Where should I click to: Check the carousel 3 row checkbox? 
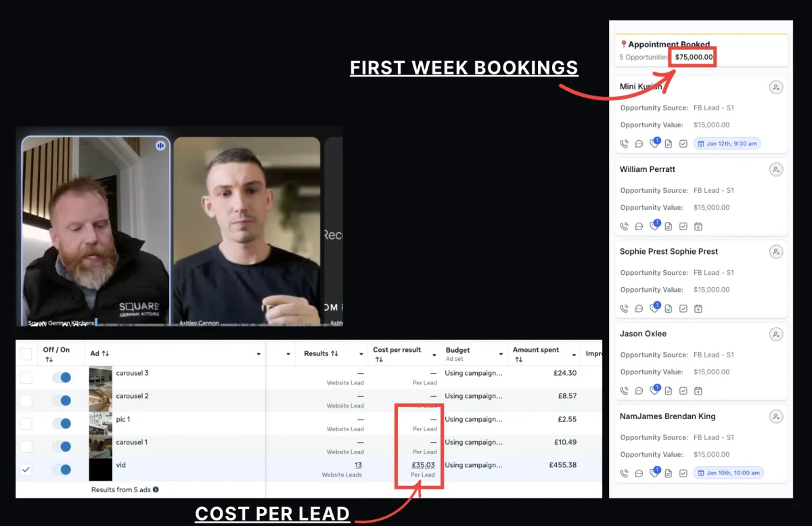click(26, 378)
